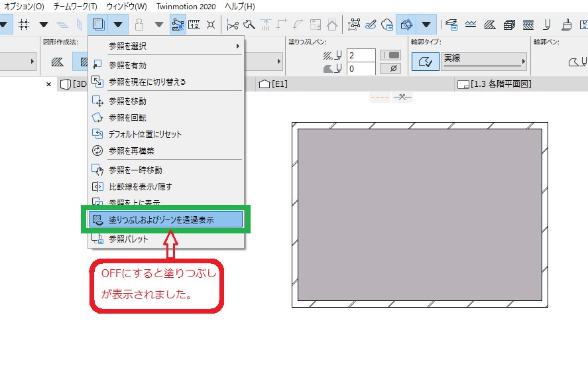588x370 pixels.
Task: Choose 参照を現在に切り替える
Action: click(x=166, y=82)
